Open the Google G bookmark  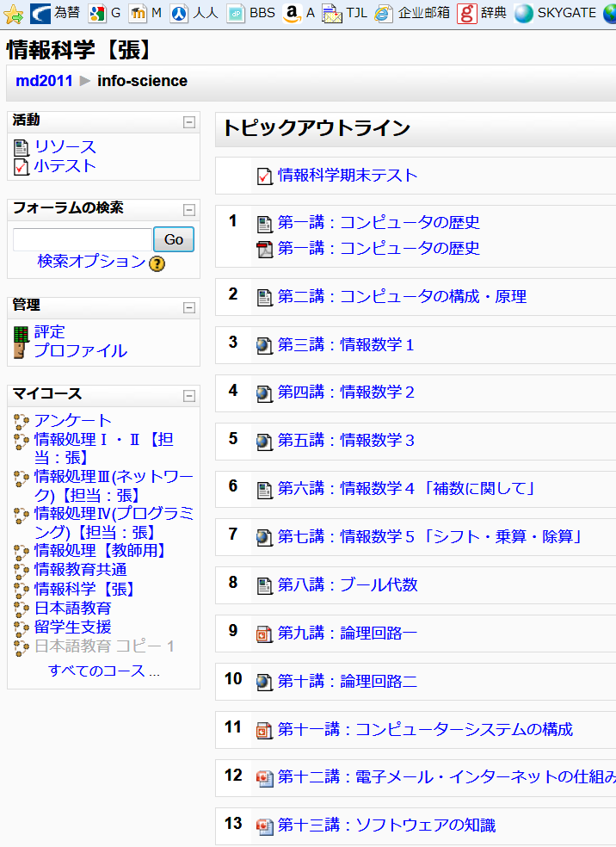click(x=96, y=13)
